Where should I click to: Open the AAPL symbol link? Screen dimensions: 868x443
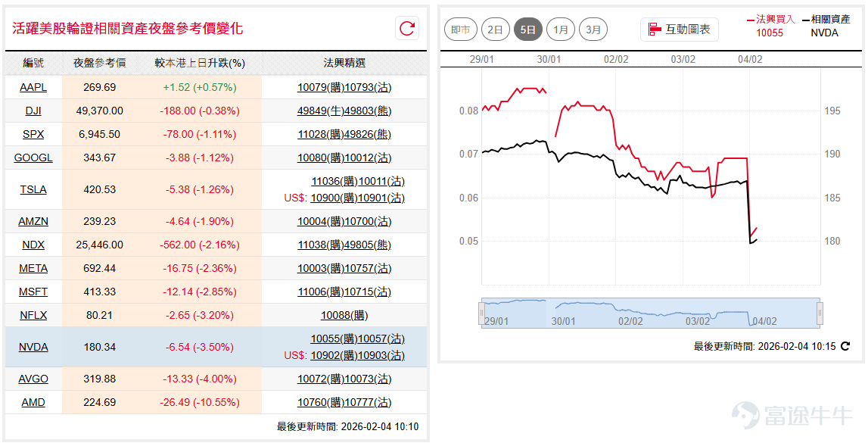pyautogui.click(x=33, y=88)
